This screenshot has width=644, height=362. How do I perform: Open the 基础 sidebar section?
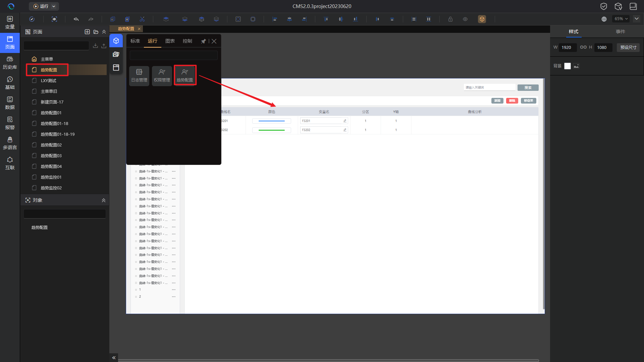coord(10,83)
